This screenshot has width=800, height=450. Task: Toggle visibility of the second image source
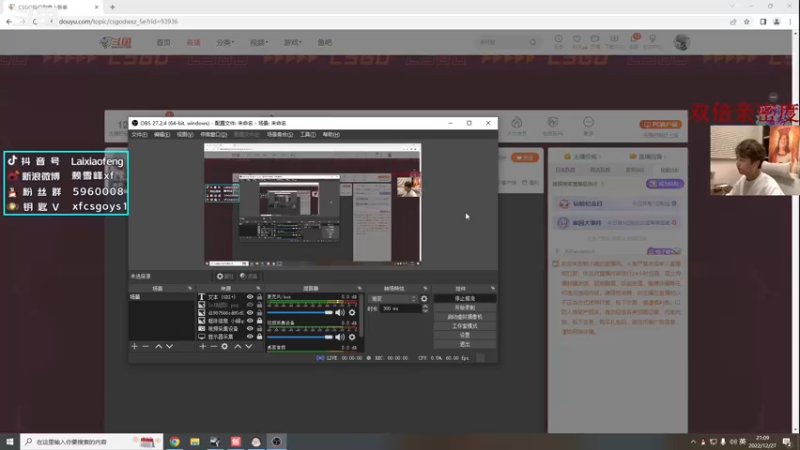click(250, 305)
